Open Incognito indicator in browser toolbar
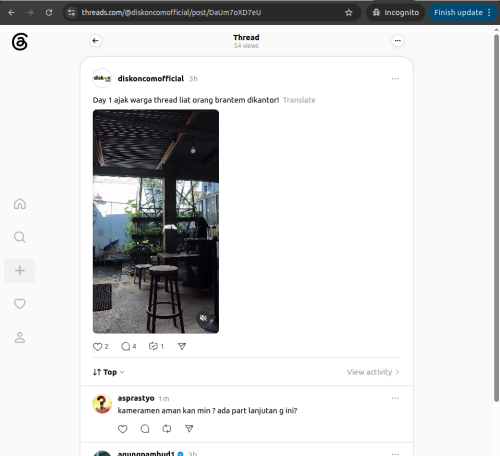Image resolution: width=500 pixels, height=456 pixels. point(396,13)
